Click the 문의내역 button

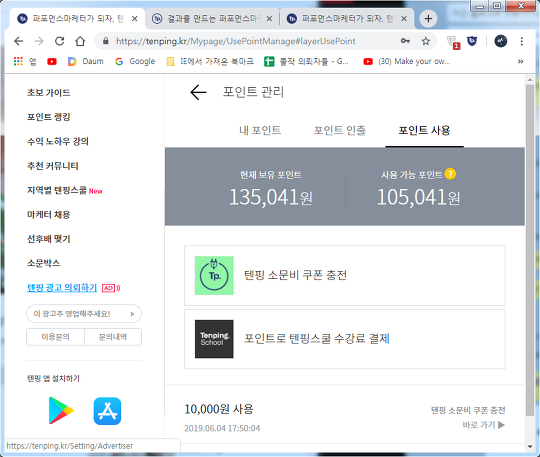click(113, 337)
